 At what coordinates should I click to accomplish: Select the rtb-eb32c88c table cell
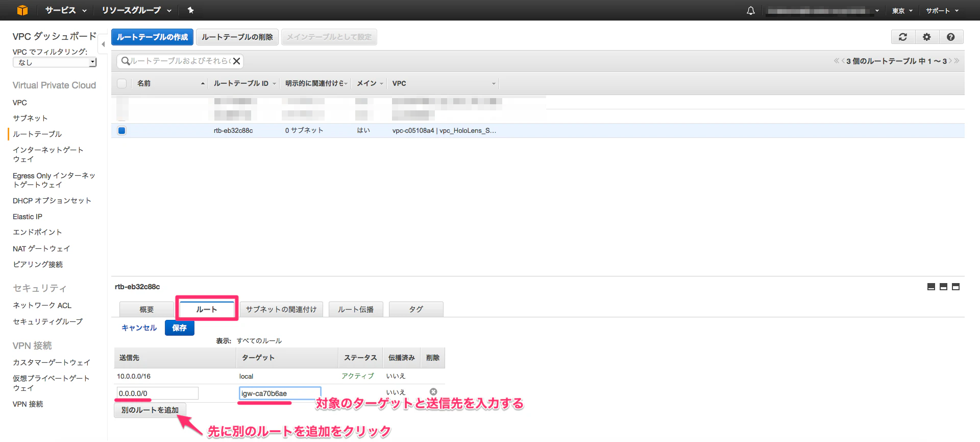[x=233, y=130]
